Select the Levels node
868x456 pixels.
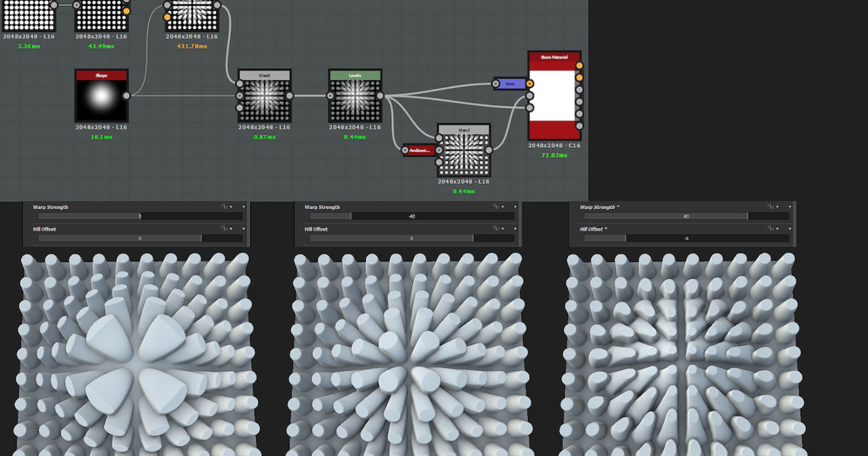pos(355,95)
